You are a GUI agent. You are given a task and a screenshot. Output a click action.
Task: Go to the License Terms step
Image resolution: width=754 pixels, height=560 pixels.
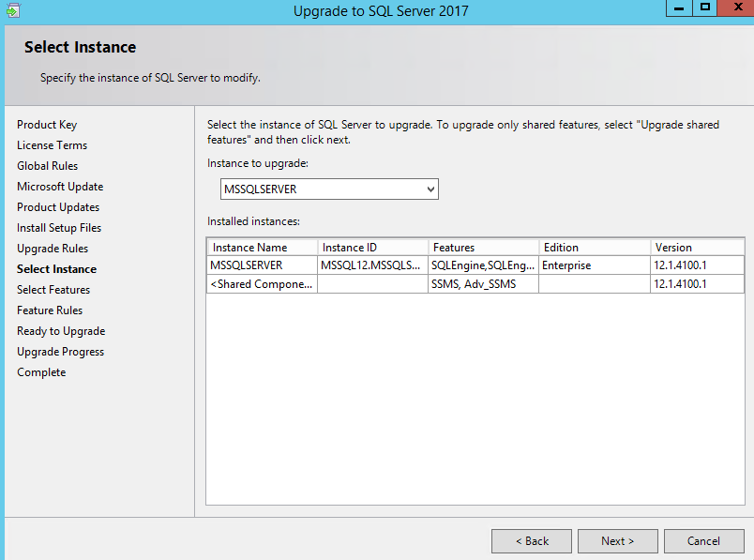[52, 145]
